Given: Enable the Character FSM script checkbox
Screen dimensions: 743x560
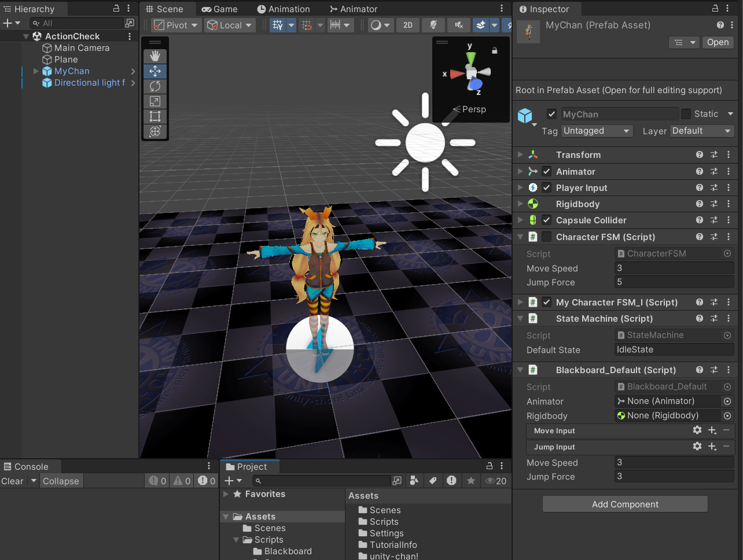Looking at the screenshot, I should point(546,237).
